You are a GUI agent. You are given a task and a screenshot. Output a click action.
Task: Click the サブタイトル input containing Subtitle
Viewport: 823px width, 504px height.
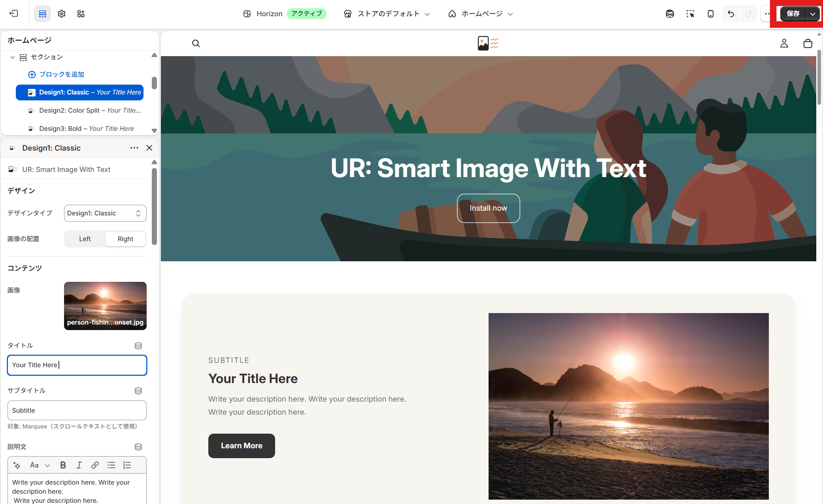coord(77,411)
